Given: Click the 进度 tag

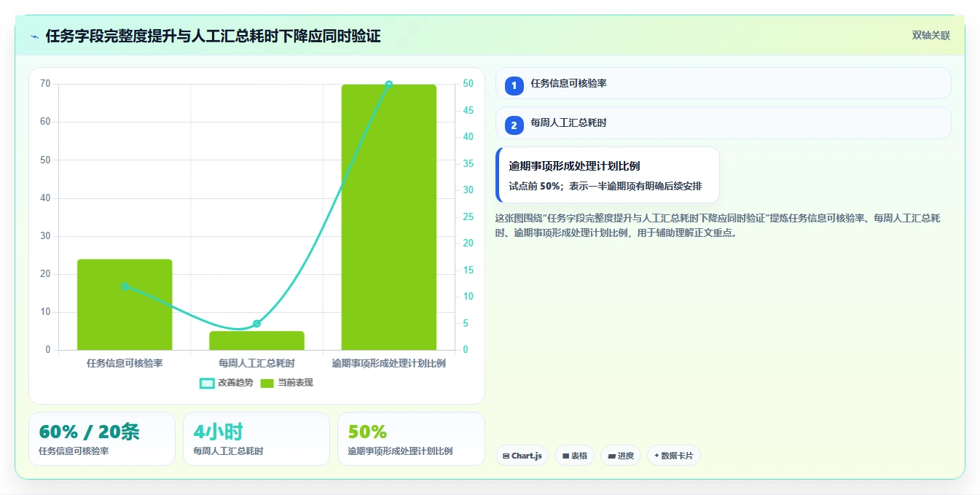Looking at the screenshot, I should point(621,456).
